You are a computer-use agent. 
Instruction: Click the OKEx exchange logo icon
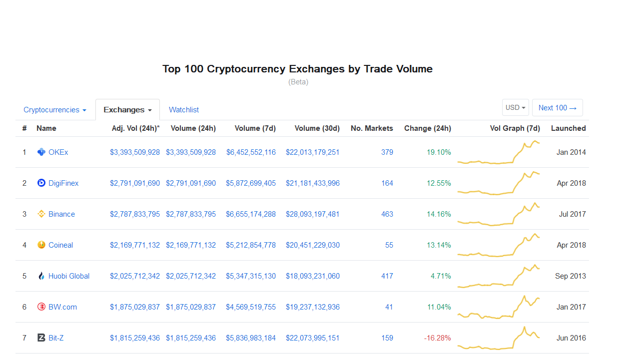click(41, 152)
